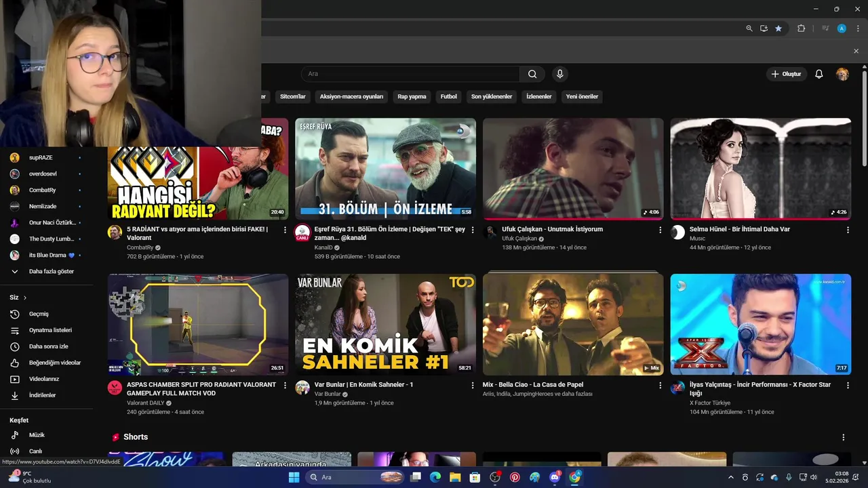The image size is (868, 488).
Task: Open options menu for İlyas Yalçıntaş video
Action: pos(848,385)
